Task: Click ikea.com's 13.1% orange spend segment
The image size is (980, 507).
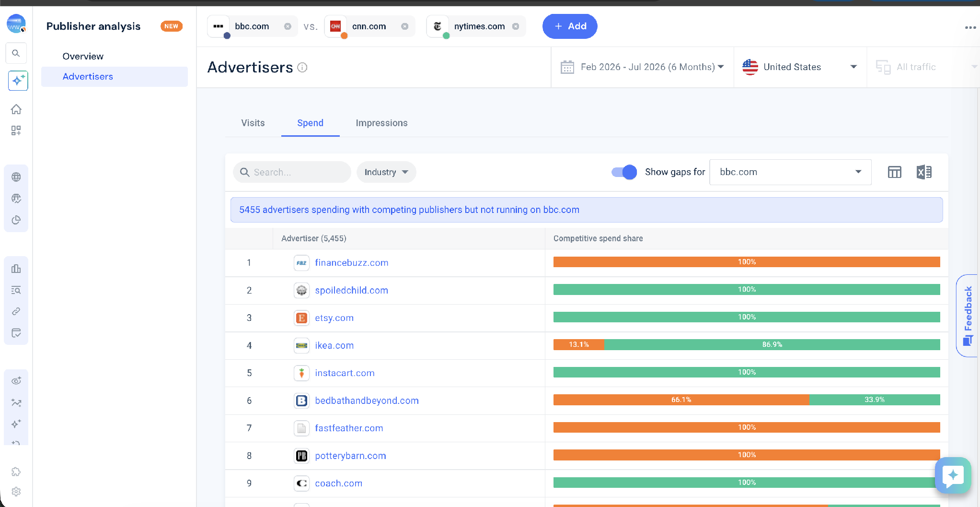Action: point(579,345)
